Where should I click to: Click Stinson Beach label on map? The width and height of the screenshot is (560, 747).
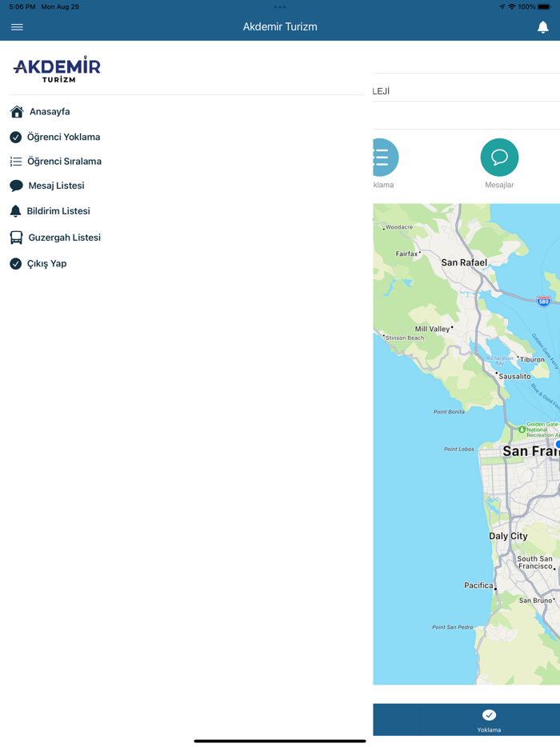(x=405, y=338)
